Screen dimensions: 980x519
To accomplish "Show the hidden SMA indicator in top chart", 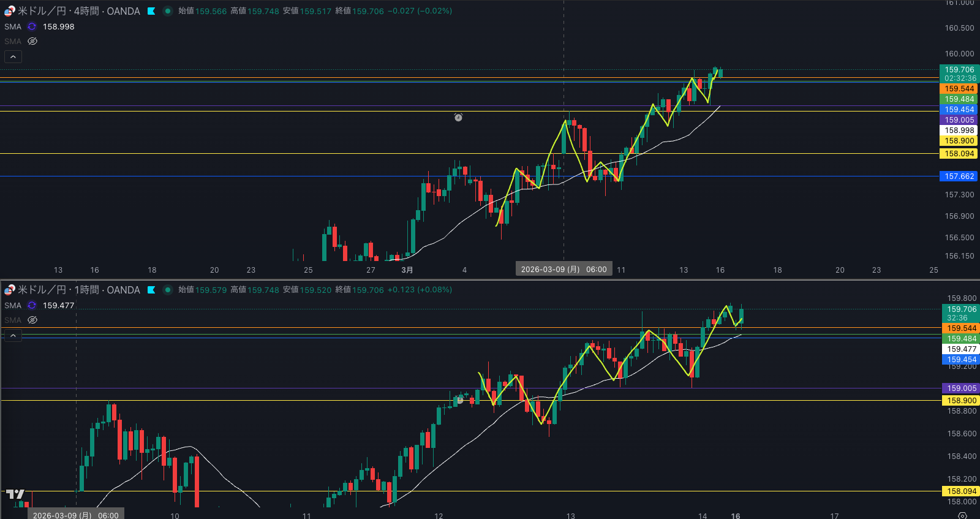I will (x=32, y=41).
